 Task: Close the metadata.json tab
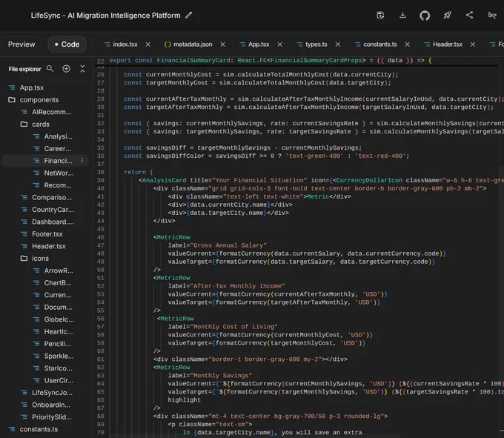pos(223,44)
